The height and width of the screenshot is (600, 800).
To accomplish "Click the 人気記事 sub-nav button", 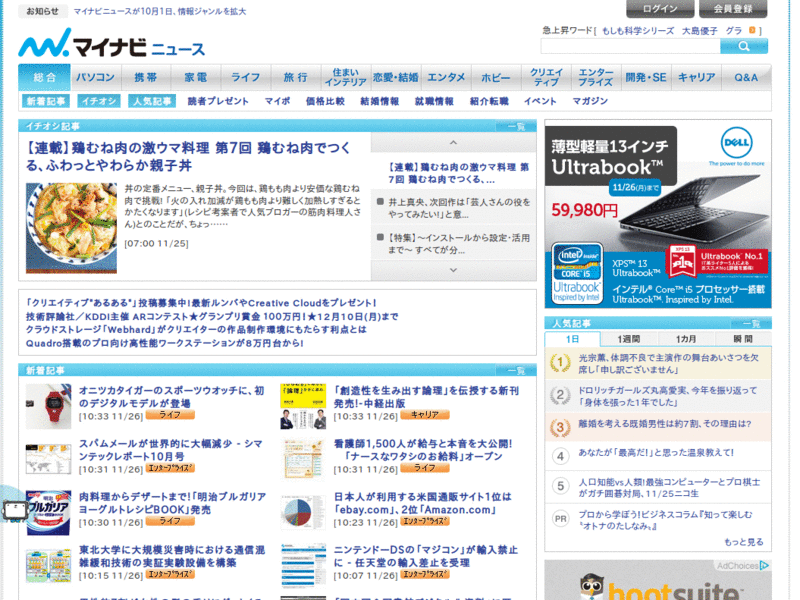I will pos(152,101).
